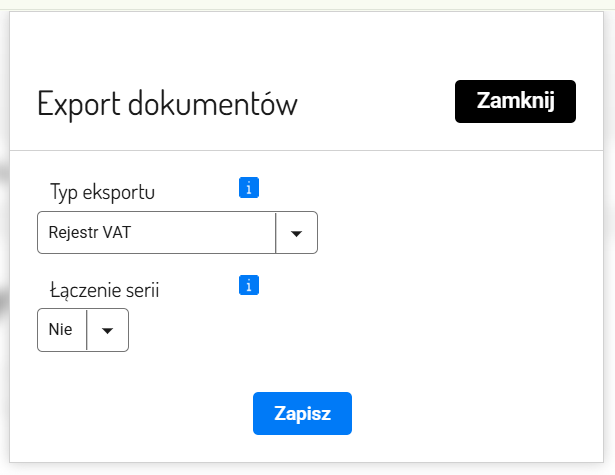Click the Typ eksportu label

(102, 190)
